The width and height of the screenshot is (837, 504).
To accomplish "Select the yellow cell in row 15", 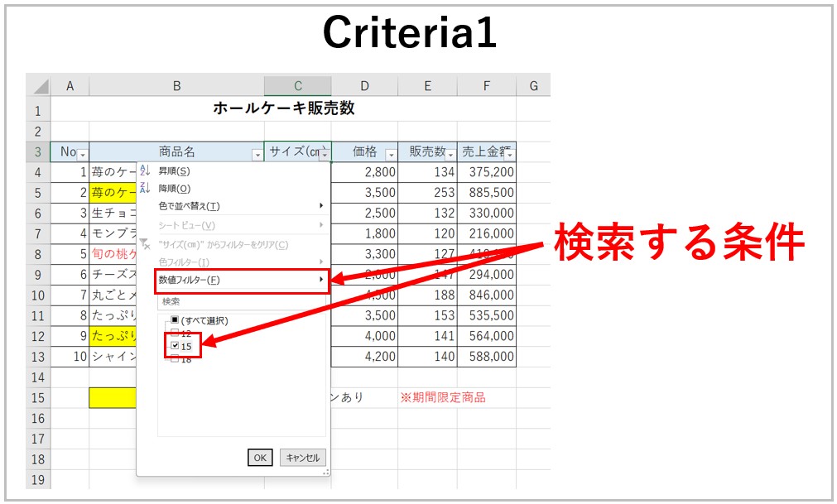I will point(114,398).
